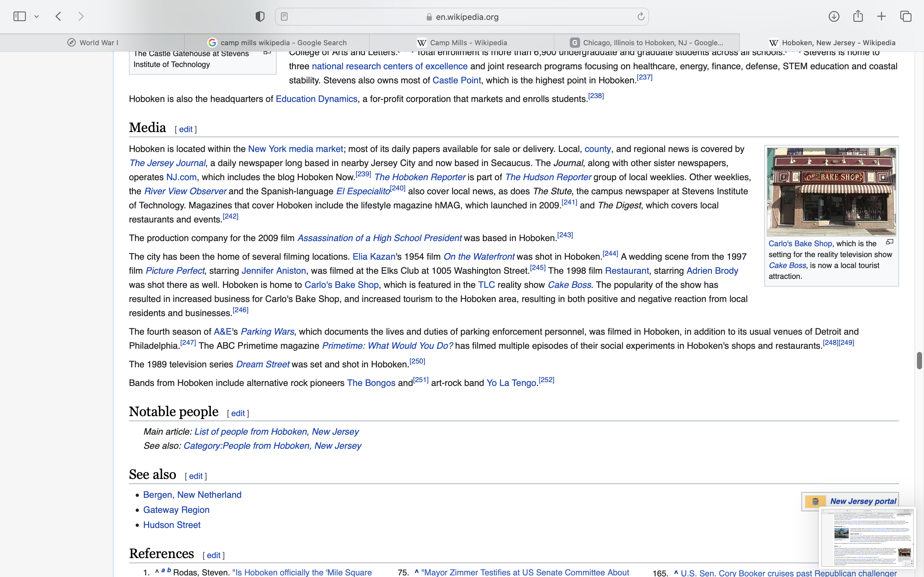Screen dimensions: 924x577
Task: Go back to the previous page
Action: coord(58,16)
